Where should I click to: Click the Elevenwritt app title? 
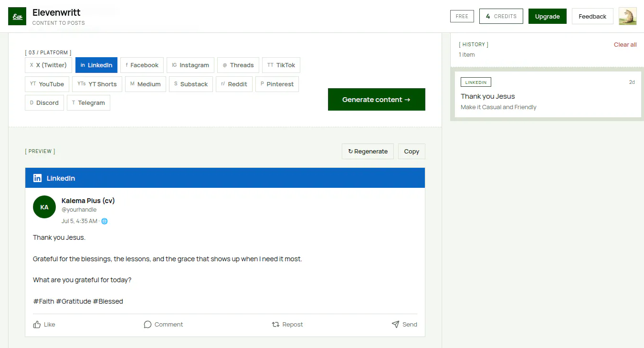click(x=57, y=13)
